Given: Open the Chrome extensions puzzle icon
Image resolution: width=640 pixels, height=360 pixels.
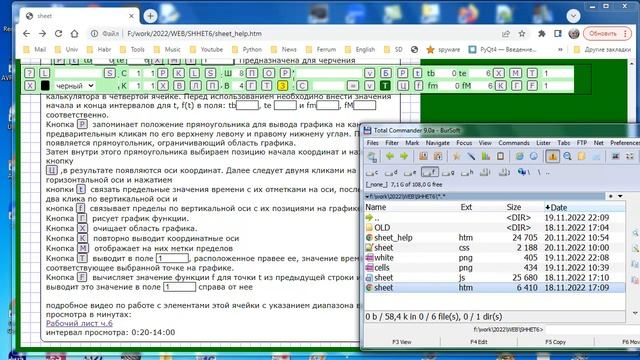Looking at the screenshot, I should pyautogui.click(x=542, y=34).
